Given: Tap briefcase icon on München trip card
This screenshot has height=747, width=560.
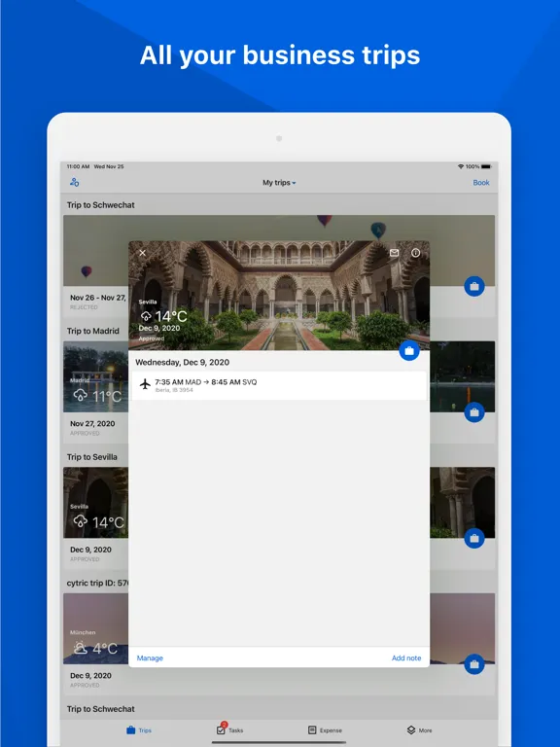Looking at the screenshot, I should click(474, 664).
